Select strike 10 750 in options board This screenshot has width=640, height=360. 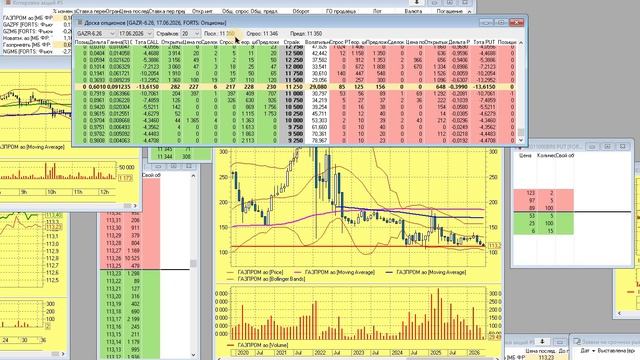click(294, 100)
